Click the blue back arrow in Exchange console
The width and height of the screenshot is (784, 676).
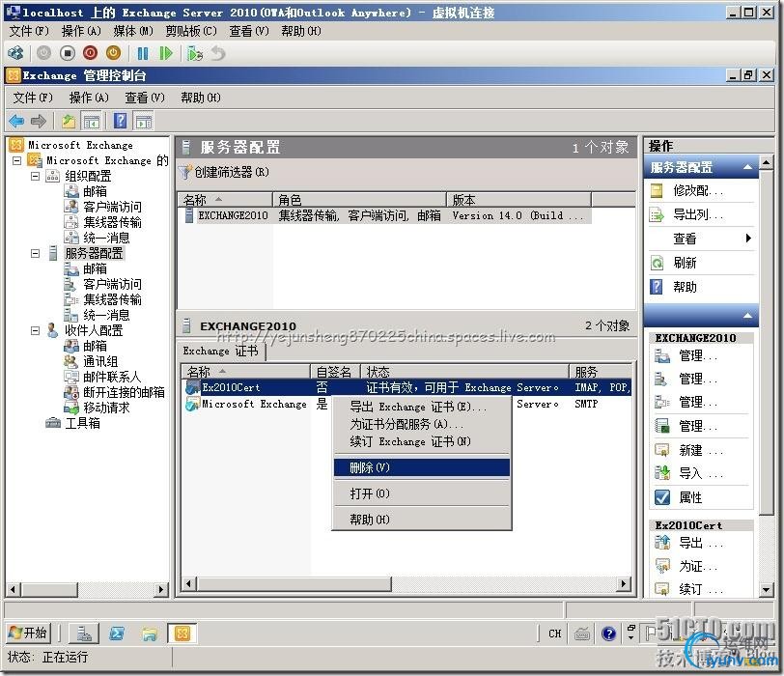point(16,121)
